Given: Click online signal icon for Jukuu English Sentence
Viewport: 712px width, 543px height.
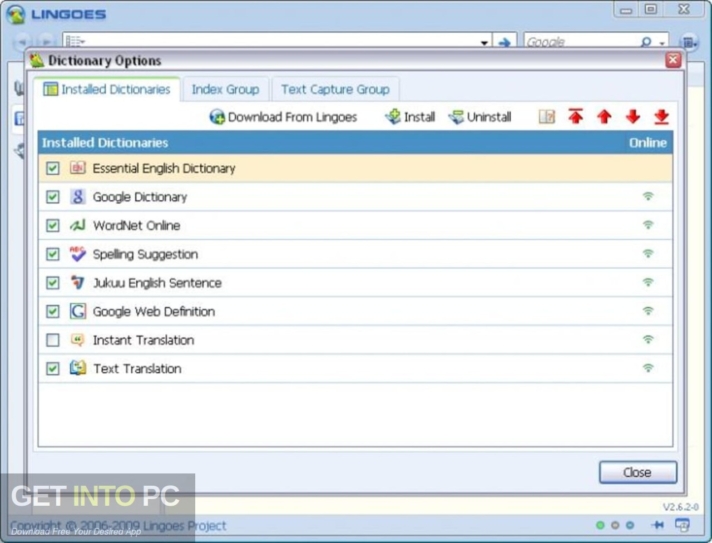Looking at the screenshot, I should tap(648, 282).
